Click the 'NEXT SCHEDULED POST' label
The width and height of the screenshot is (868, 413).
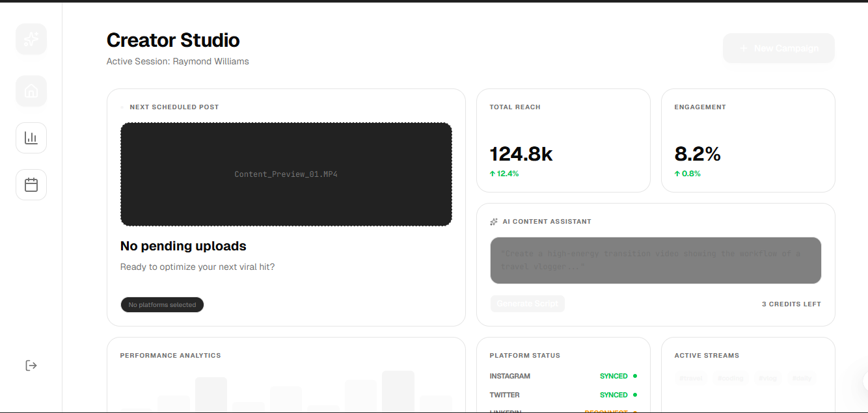174,107
